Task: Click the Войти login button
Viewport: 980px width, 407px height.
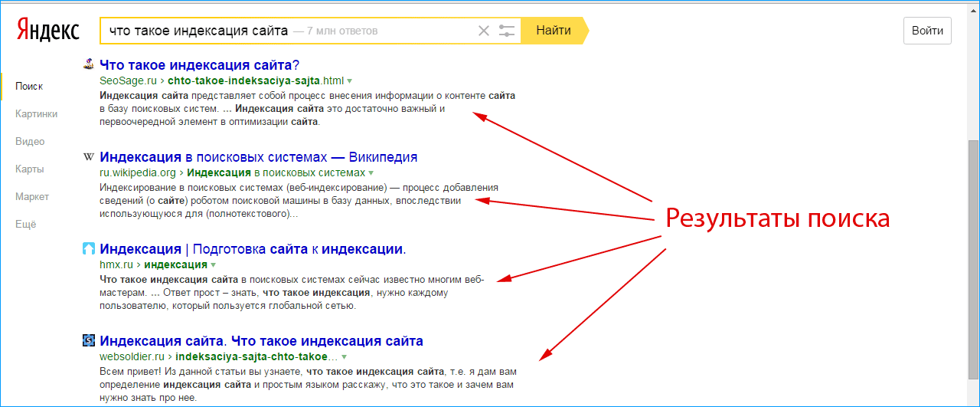Action: (928, 31)
